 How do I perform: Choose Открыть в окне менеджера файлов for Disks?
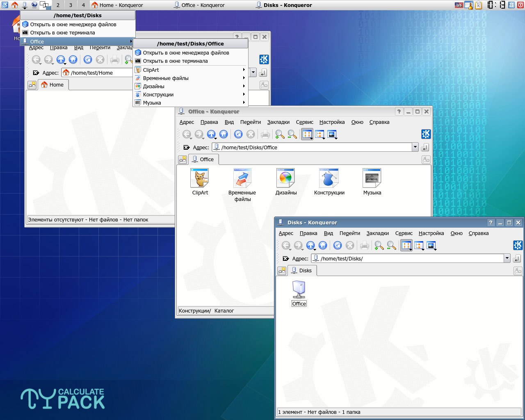coord(78,24)
